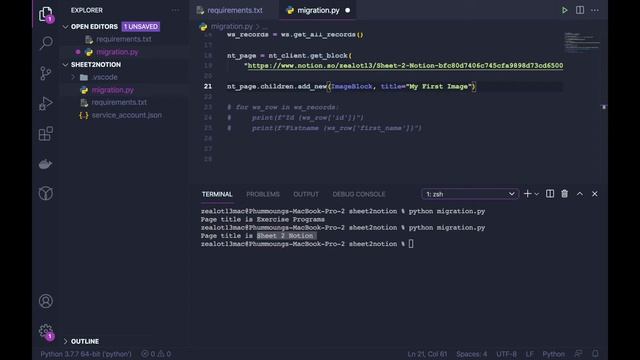Screen dimensions: 640x360
Task: Collapse the SHEET2NOTION folder section
Action: (96, 64)
